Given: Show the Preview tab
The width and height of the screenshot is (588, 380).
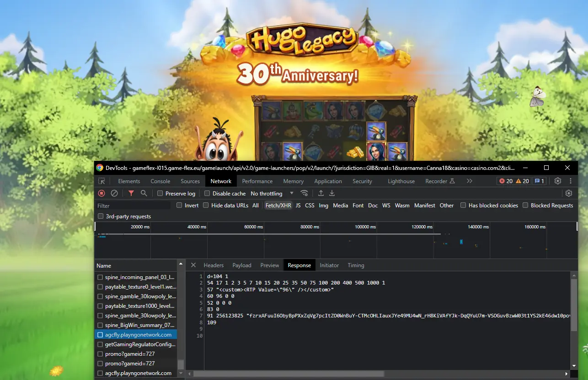Looking at the screenshot, I should click(x=270, y=265).
